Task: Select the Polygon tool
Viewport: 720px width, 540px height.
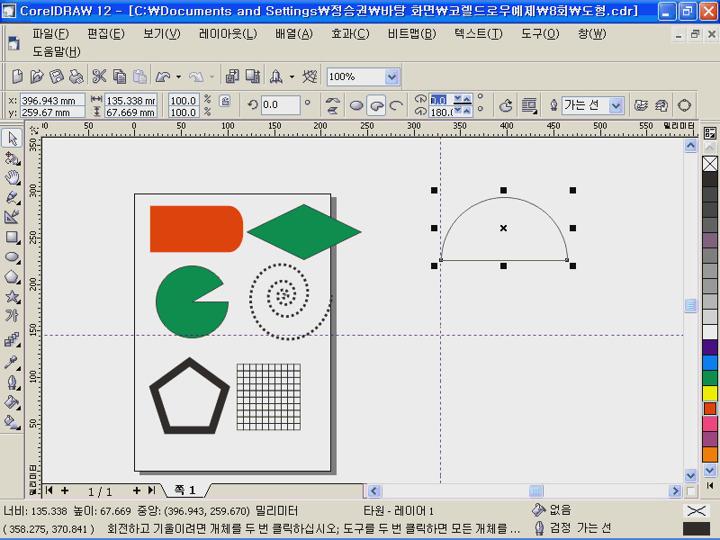Action: pyautogui.click(x=12, y=277)
